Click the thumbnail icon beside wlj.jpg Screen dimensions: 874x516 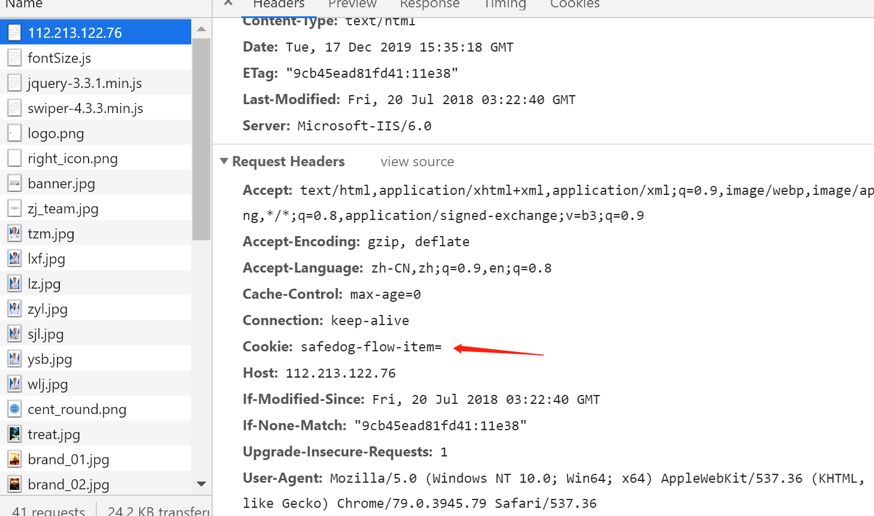[x=14, y=384]
